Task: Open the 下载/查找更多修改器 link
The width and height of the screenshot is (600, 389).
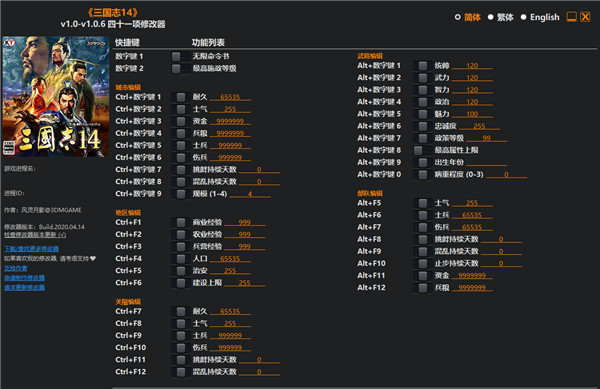Action: coord(31,249)
